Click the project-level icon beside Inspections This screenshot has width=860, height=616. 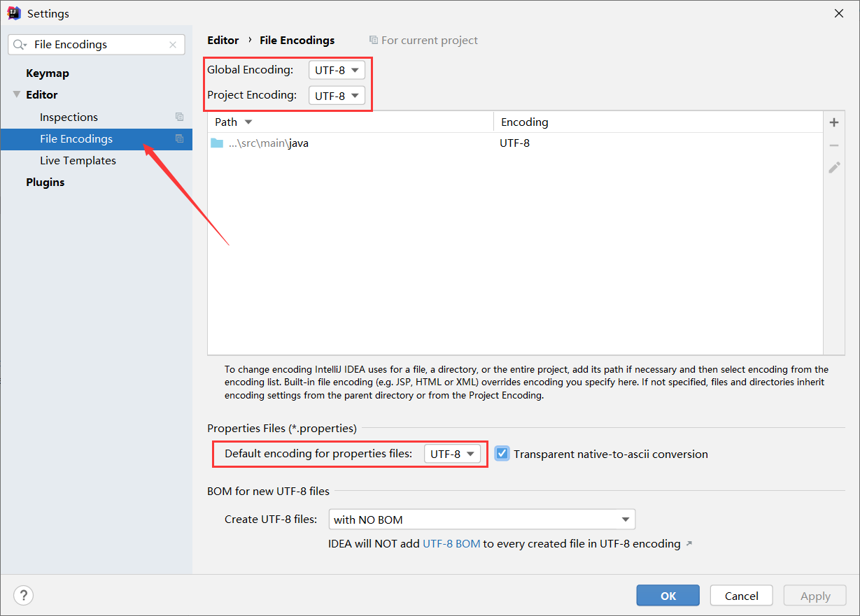pyautogui.click(x=179, y=117)
